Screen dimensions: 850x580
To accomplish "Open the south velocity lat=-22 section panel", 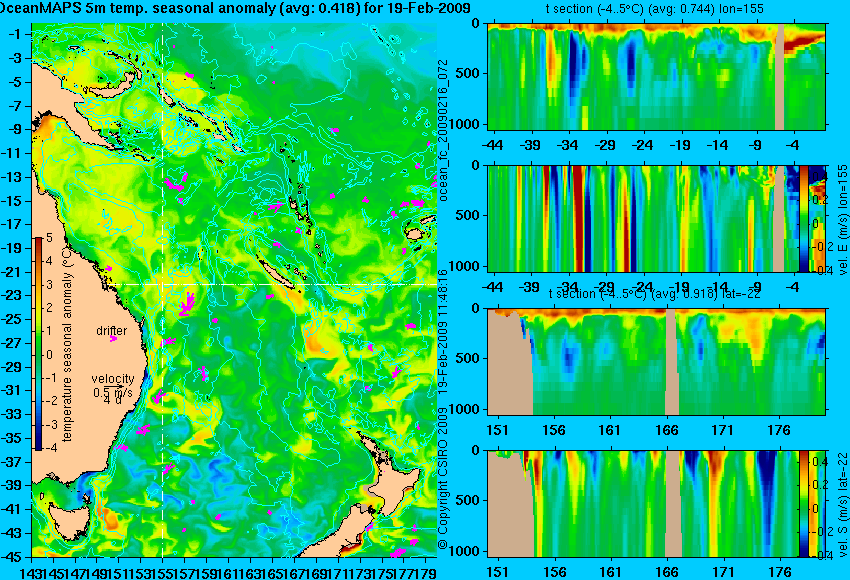I will coord(656,504).
